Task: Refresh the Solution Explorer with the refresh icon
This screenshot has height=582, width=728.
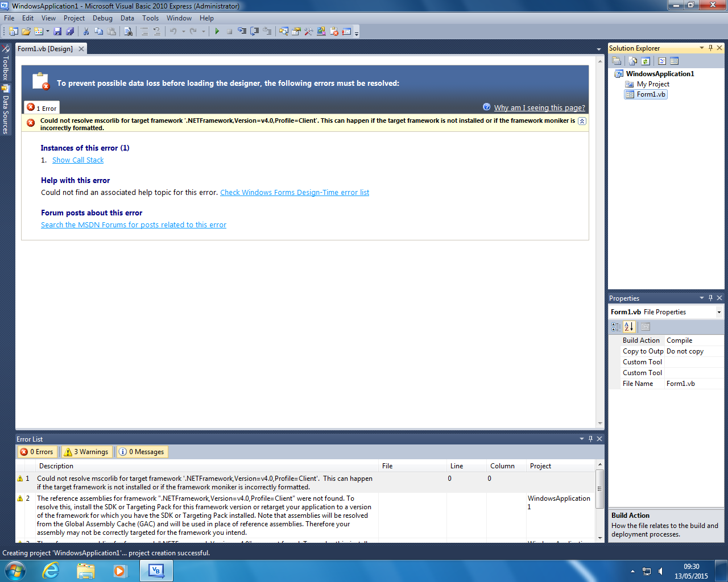Action: click(x=645, y=61)
